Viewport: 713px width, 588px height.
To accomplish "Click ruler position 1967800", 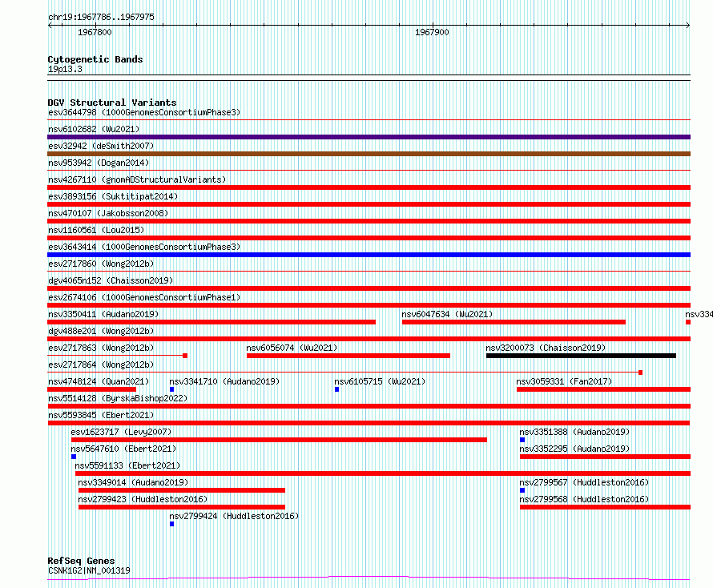I will 95,32.
